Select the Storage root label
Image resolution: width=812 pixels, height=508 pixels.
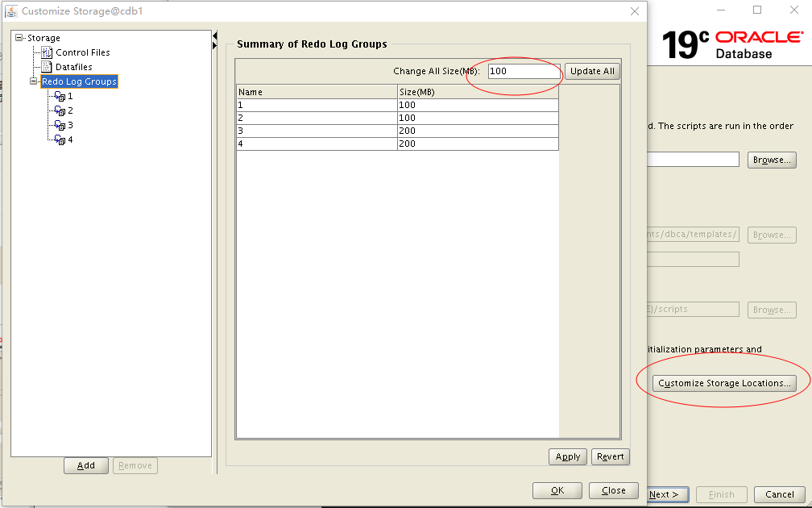(43, 38)
